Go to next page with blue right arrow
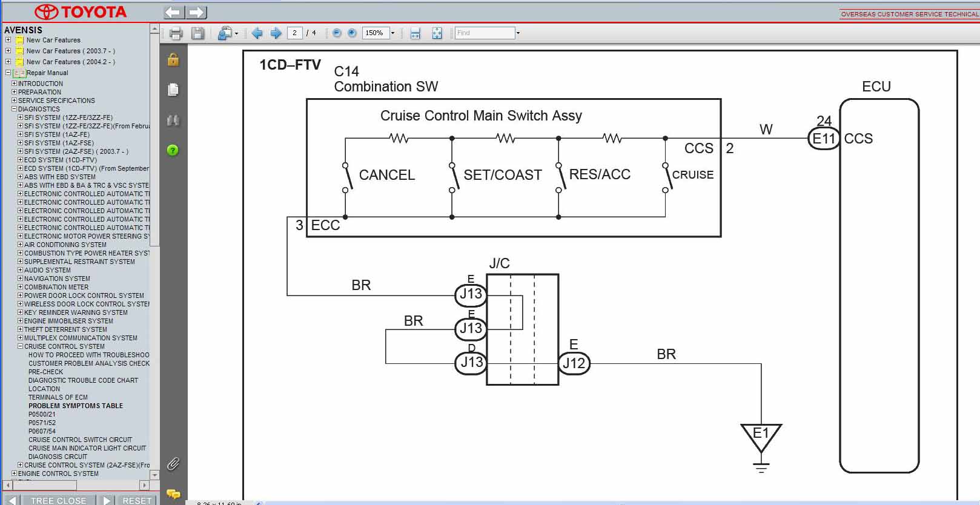This screenshot has height=505, width=980. pyautogui.click(x=276, y=33)
